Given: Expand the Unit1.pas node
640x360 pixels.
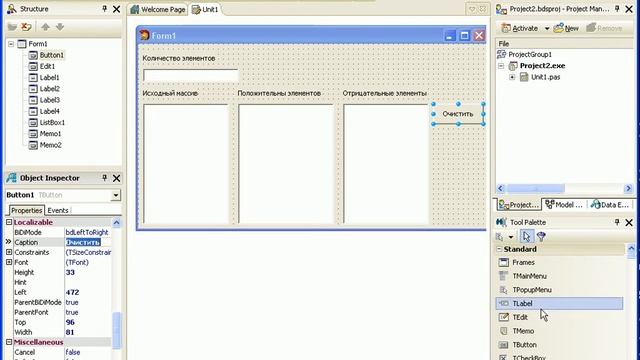Looking at the screenshot, I should click(512, 77).
